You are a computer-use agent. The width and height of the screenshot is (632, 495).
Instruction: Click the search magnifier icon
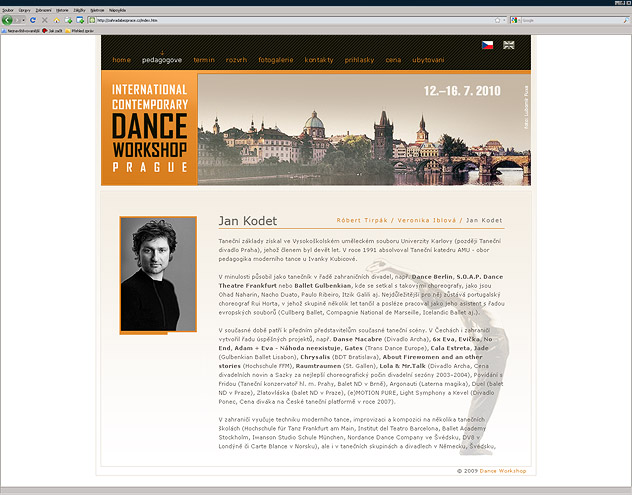(626, 20)
